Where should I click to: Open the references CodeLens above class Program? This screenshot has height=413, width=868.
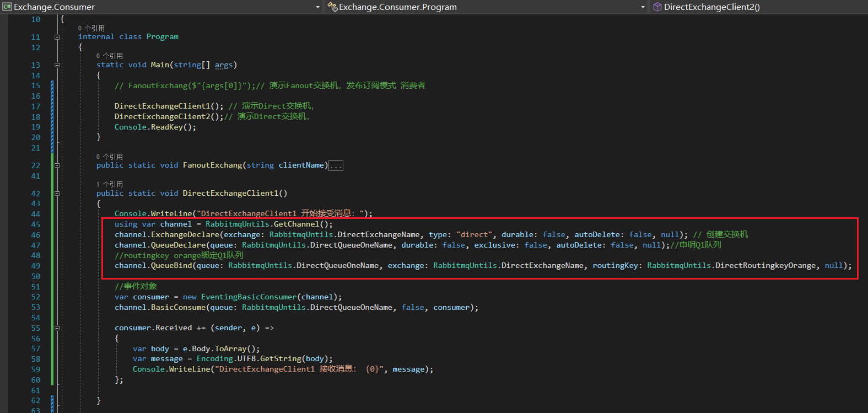click(x=91, y=28)
